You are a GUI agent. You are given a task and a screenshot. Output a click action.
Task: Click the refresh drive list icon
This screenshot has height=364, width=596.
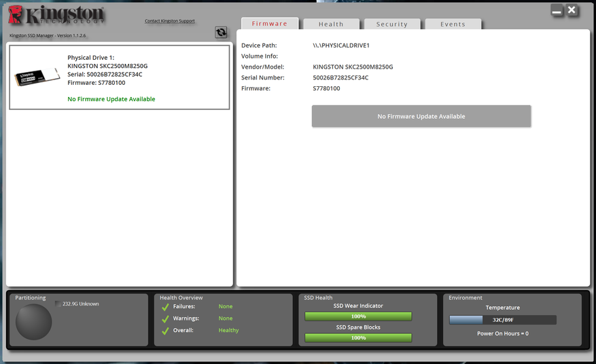(221, 33)
